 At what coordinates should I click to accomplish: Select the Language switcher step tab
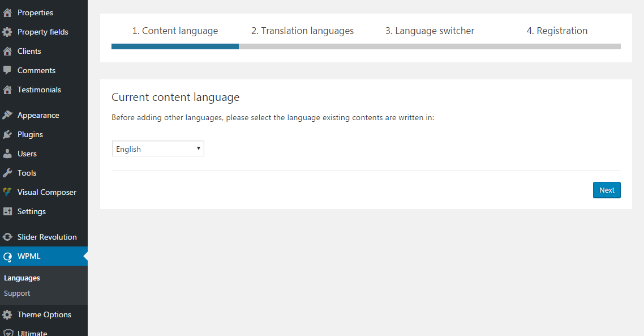430,31
